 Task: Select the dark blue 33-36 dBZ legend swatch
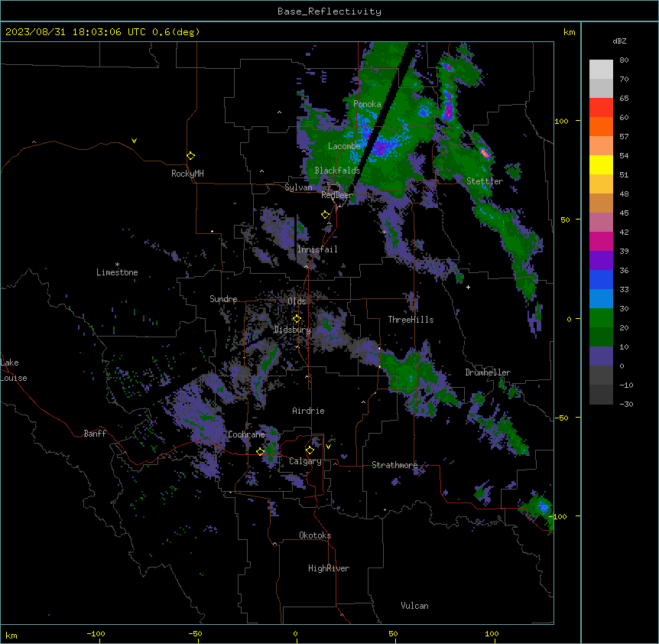point(601,280)
